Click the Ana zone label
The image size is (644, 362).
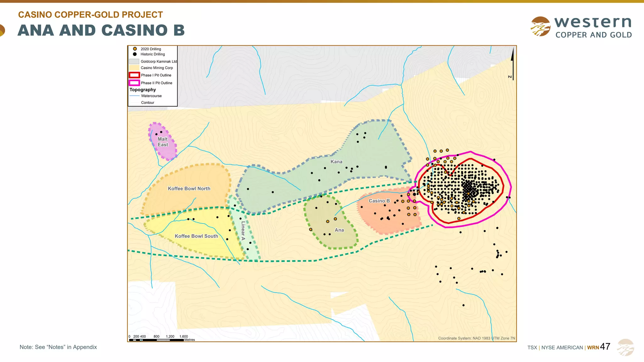pyautogui.click(x=339, y=230)
